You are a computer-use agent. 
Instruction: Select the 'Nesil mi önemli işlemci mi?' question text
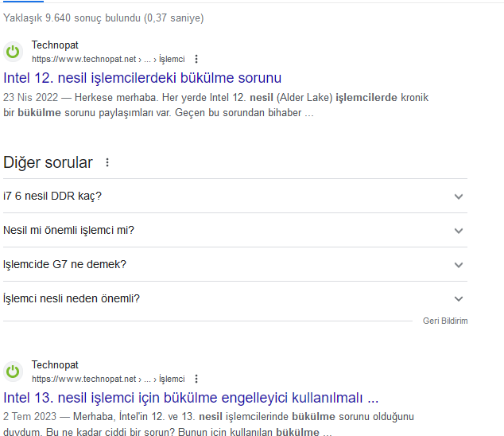[68, 230]
